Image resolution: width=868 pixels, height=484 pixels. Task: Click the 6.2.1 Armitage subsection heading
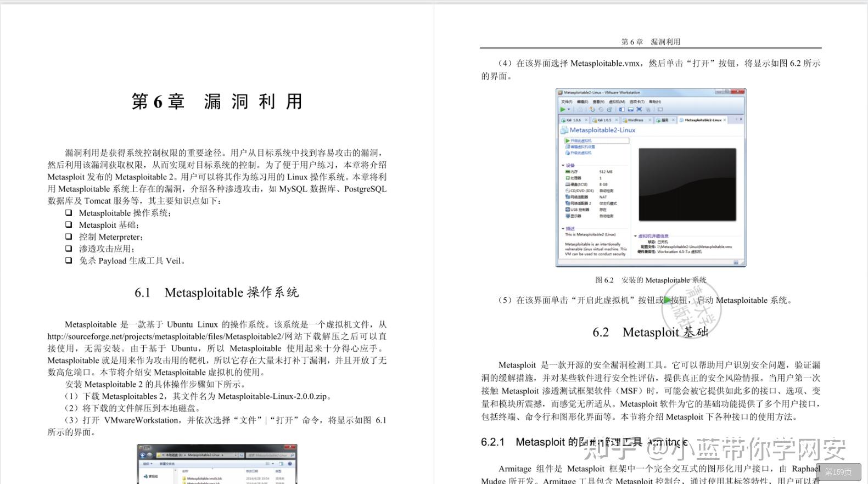tap(584, 442)
